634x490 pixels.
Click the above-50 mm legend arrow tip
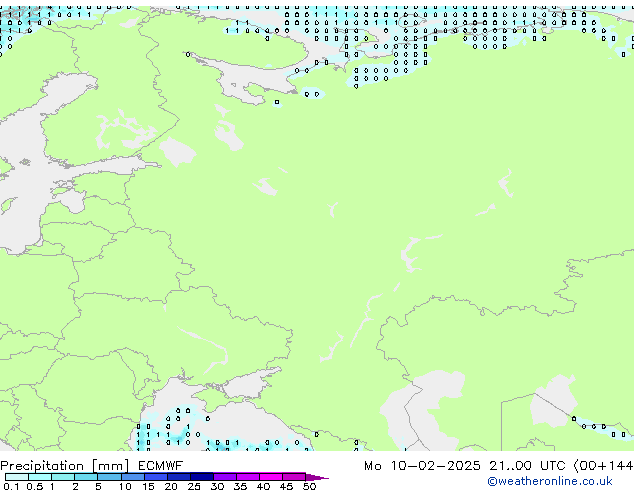tap(317, 477)
